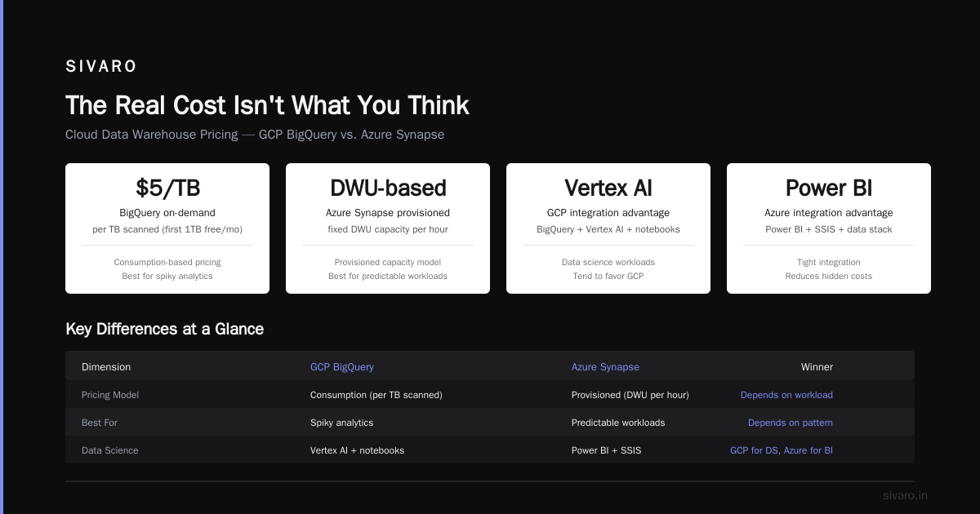Click 'Provisioned (DWU per hour)' cell
The width and height of the screenshot is (980, 514).
[630, 395]
